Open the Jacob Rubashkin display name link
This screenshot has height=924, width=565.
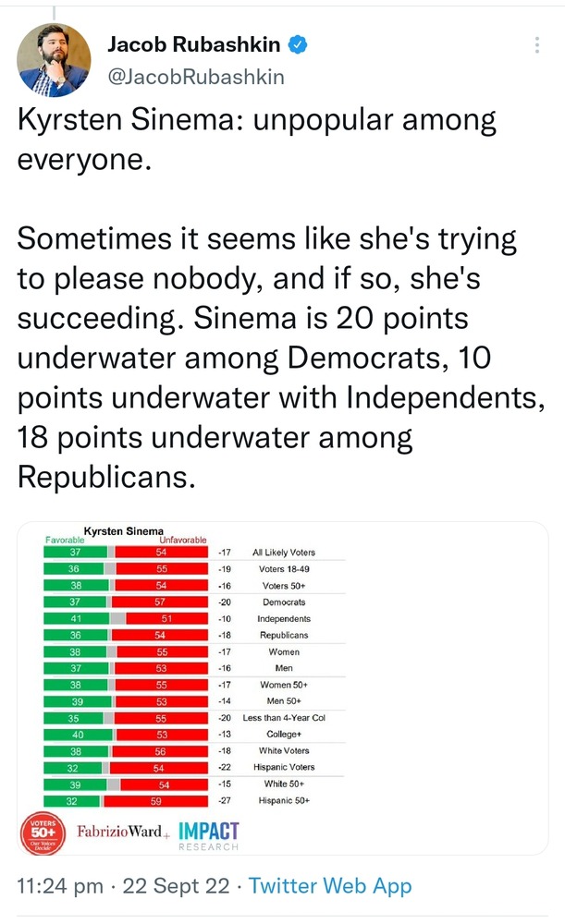(194, 44)
